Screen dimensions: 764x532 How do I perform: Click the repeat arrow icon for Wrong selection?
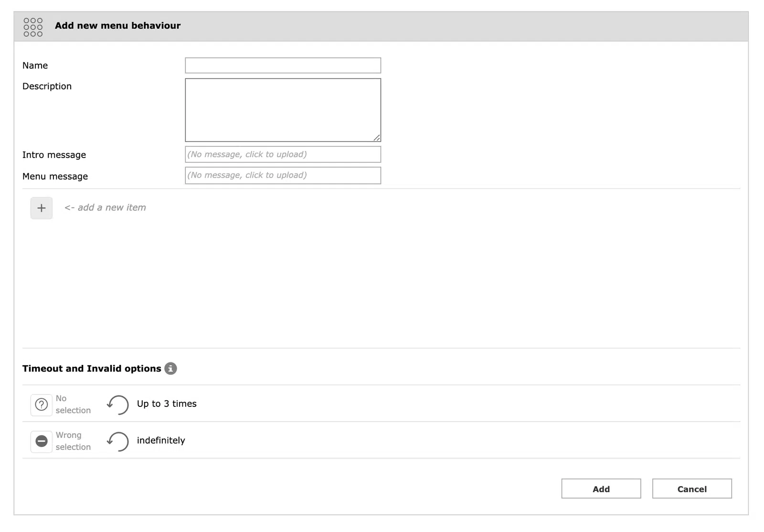118,441
